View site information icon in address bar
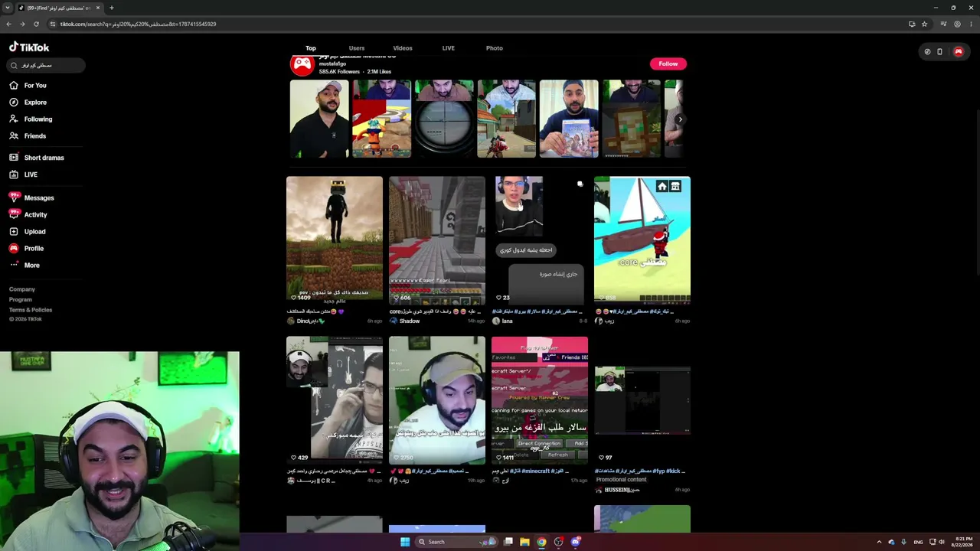Screen dimensions: 980x551 [53, 24]
